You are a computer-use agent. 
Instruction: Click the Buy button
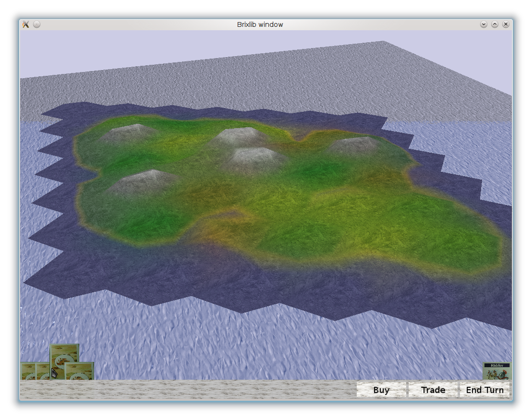click(381, 390)
